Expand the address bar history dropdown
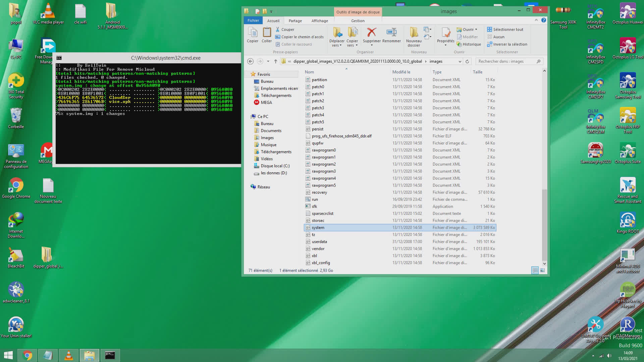 (x=460, y=61)
